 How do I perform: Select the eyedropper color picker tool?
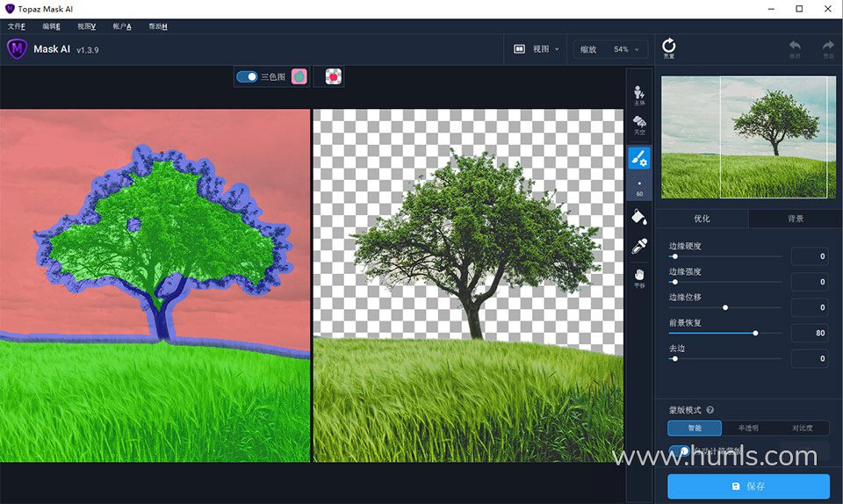[x=639, y=246]
